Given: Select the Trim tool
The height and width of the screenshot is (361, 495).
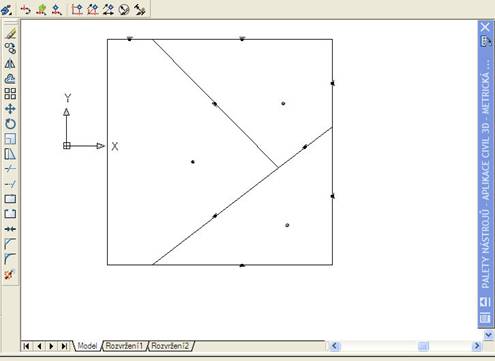Looking at the screenshot, I should tap(10, 169).
